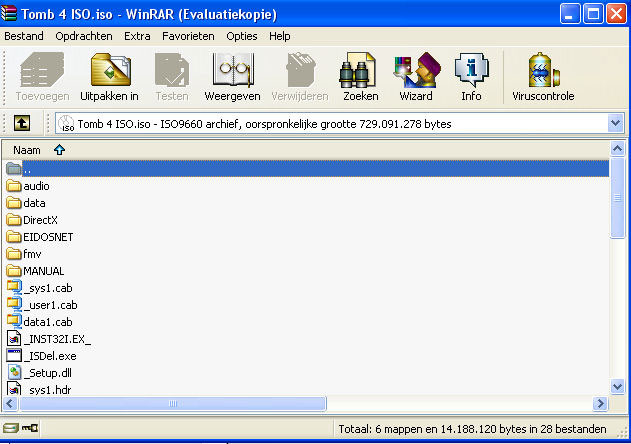The height and width of the screenshot is (444, 631).
Task: Select the data1.cab file icon
Action: coord(14,321)
